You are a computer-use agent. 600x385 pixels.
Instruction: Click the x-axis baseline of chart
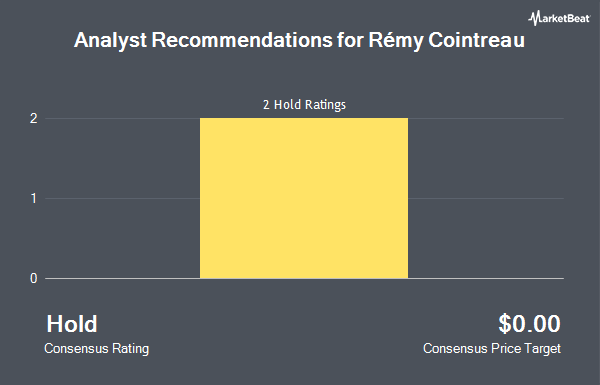[304, 278]
